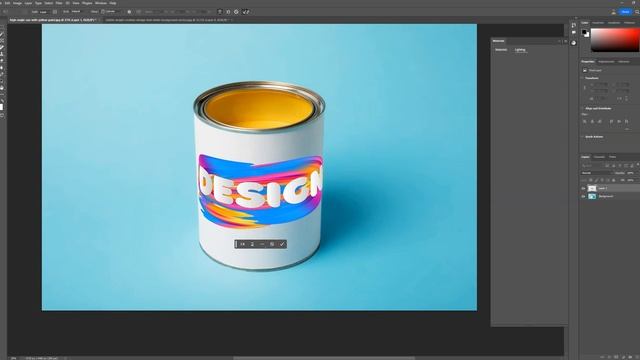This screenshot has width=640, height=360.
Task: Open the search icon at top right
Action: pyautogui.click(x=637, y=12)
